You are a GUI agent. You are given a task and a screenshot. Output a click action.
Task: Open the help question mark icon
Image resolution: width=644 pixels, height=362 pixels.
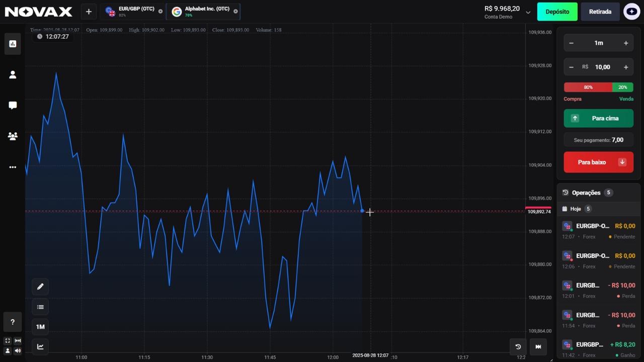tap(13, 322)
